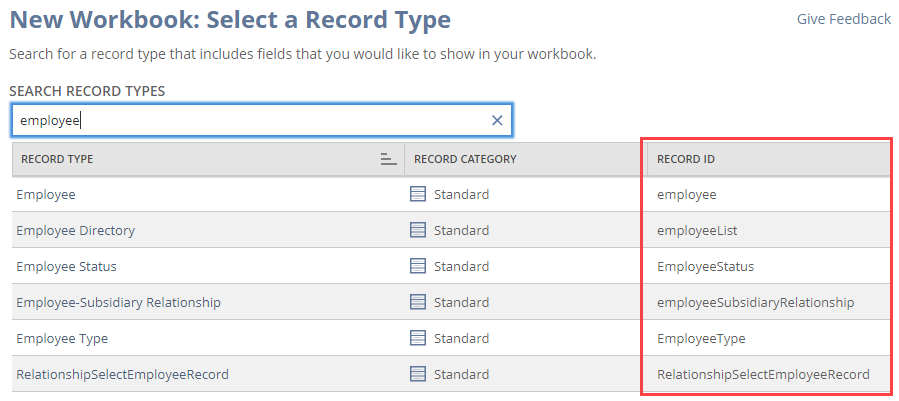Click 'Standard' category in Employee Type row
This screenshot has width=899, height=401.
pyautogui.click(x=462, y=338)
